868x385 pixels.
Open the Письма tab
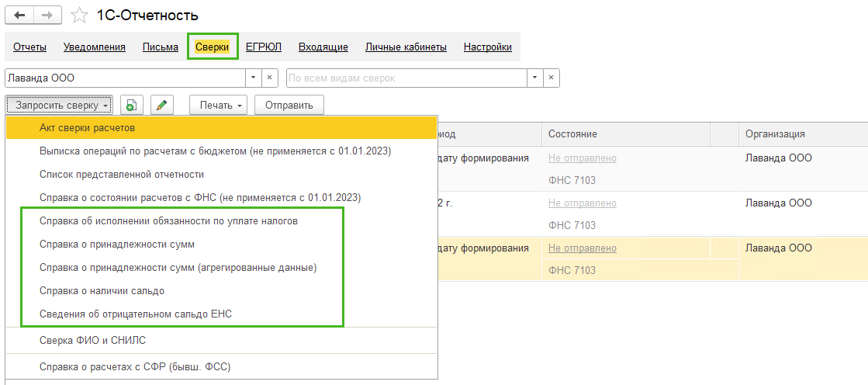point(161,47)
